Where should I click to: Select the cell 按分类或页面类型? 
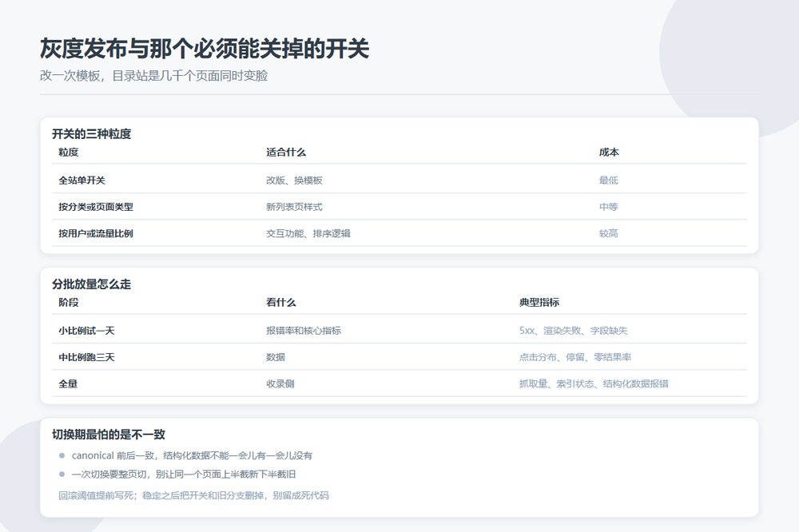[96, 207]
